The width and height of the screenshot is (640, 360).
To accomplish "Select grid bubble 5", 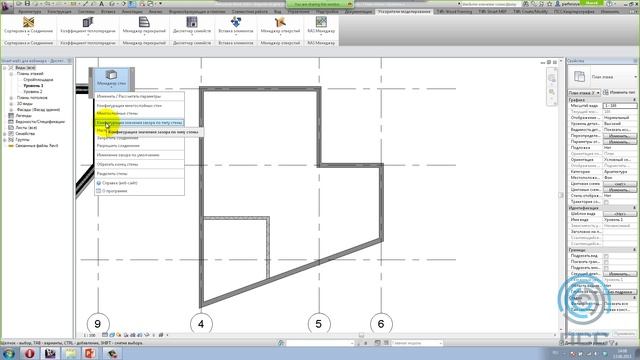I will click(x=319, y=324).
